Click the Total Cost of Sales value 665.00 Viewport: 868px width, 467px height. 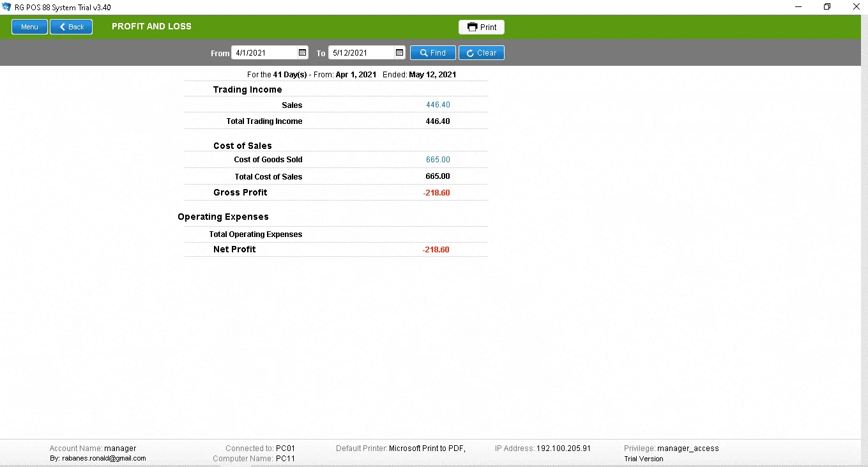[x=438, y=176]
